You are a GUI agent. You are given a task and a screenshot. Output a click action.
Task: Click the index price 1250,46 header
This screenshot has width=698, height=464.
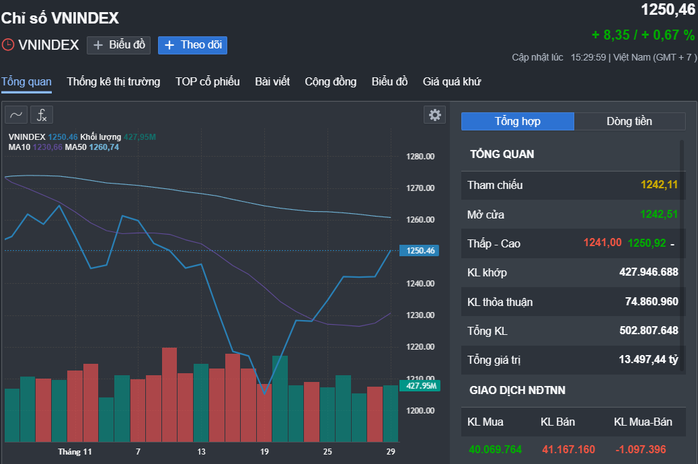pyautogui.click(x=668, y=10)
